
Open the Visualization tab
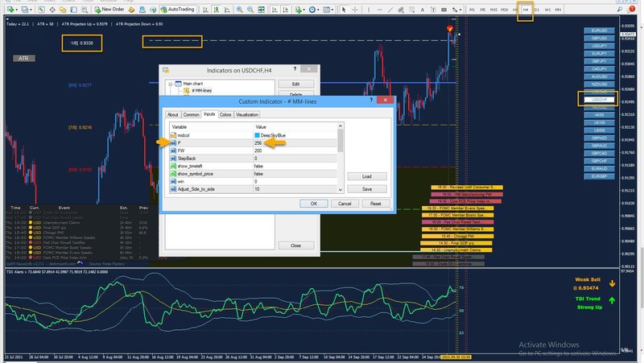point(247,115)
